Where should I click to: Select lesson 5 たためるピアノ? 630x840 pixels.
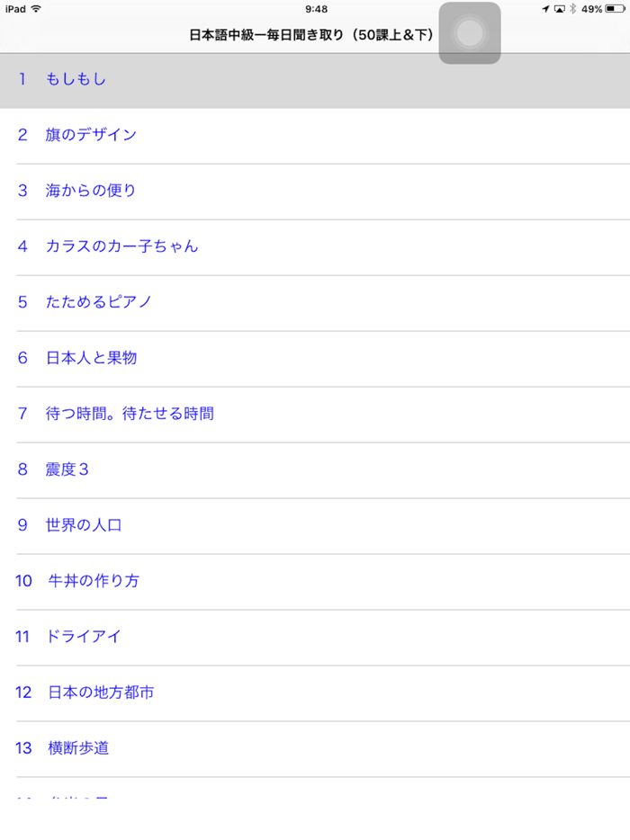click(101, 301)
